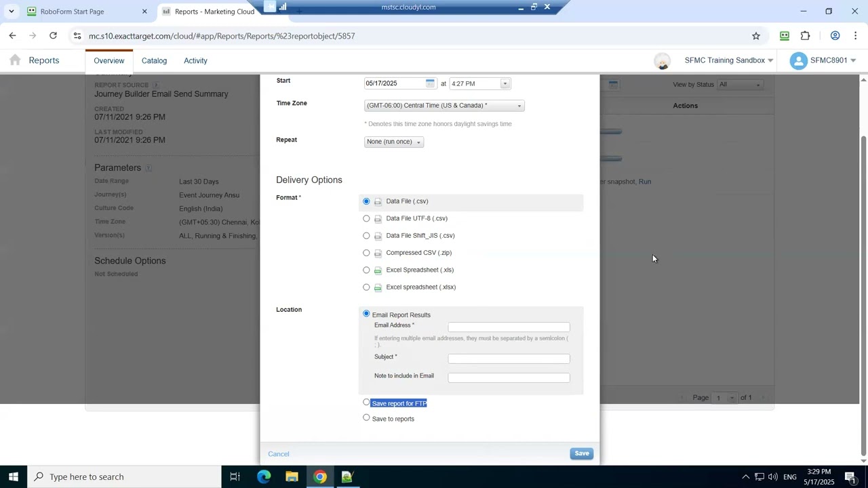This screenshot has width=868, height=488.
Task: Focus the Subject field
Action: [x=509, y=359]
